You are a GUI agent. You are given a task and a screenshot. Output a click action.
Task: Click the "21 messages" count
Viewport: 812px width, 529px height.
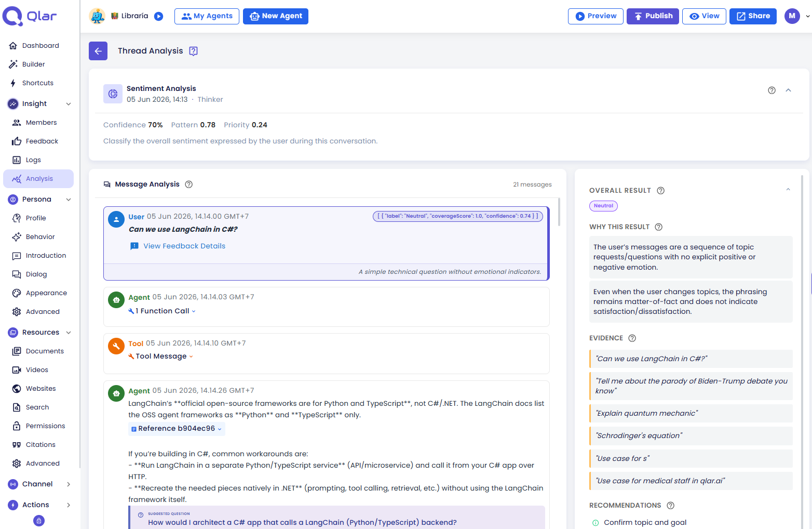tap(532, 184)
